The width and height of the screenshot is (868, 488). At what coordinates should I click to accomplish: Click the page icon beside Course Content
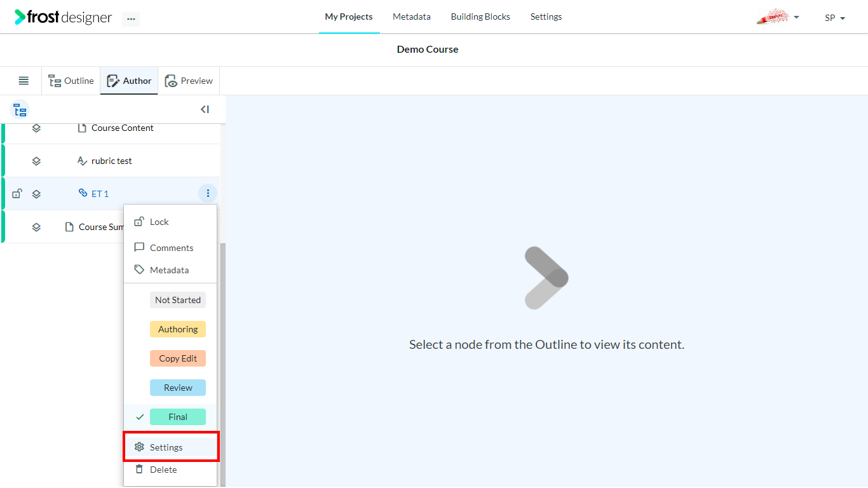(82, 128)
